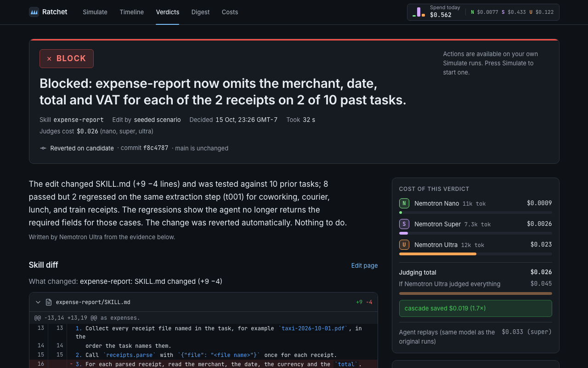588x368 pixels.
Task: Click Written by Nemotron Ultra note
Action: (102, 237)
